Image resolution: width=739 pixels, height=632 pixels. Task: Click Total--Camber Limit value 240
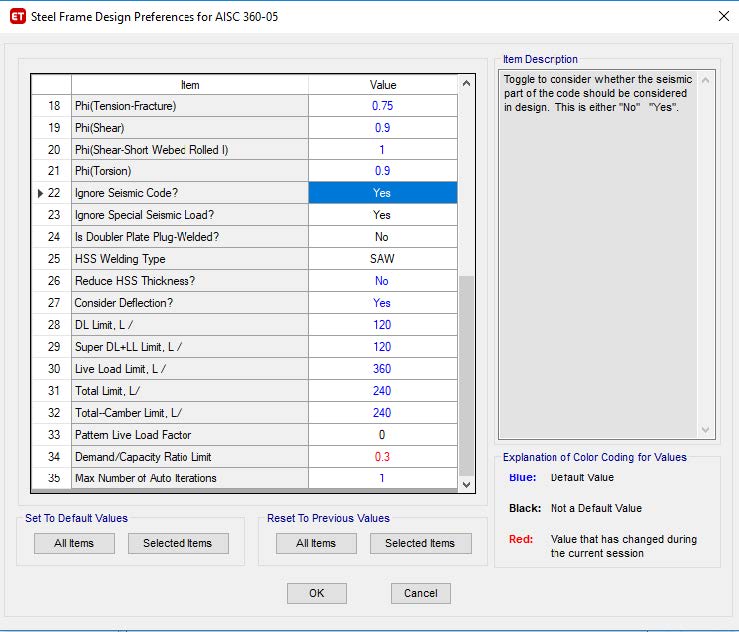click(x=383, y=413)
